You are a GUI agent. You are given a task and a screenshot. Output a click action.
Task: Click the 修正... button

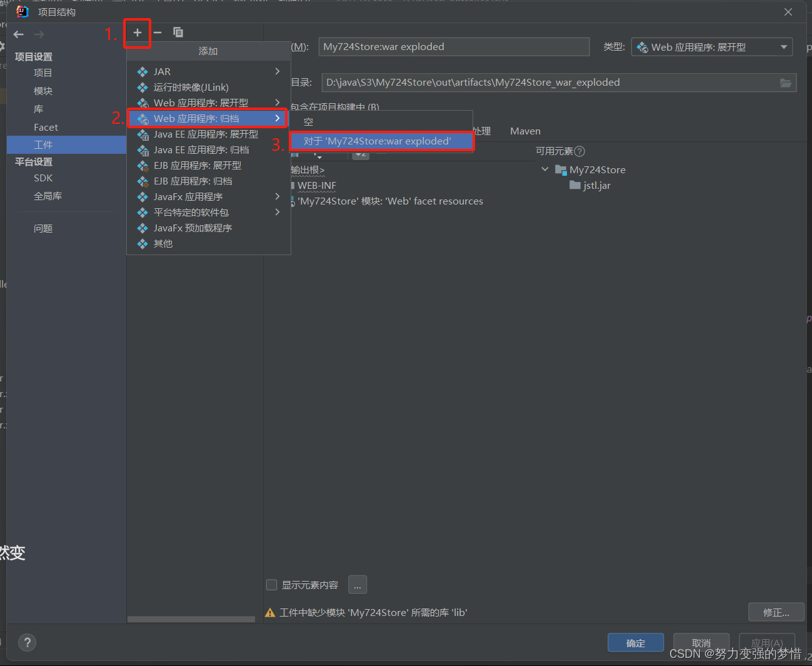pos(776,612)
